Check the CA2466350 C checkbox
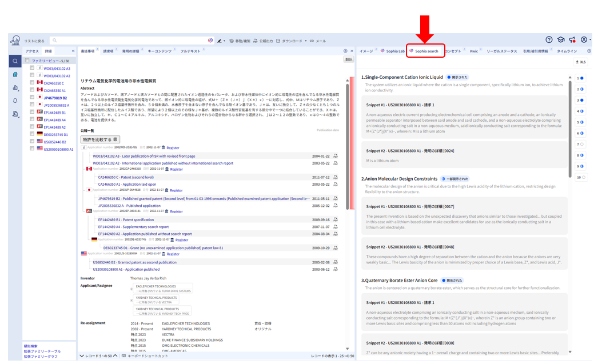Image resolution: width=598 pixels, height=364 pixels. (32, 82)
